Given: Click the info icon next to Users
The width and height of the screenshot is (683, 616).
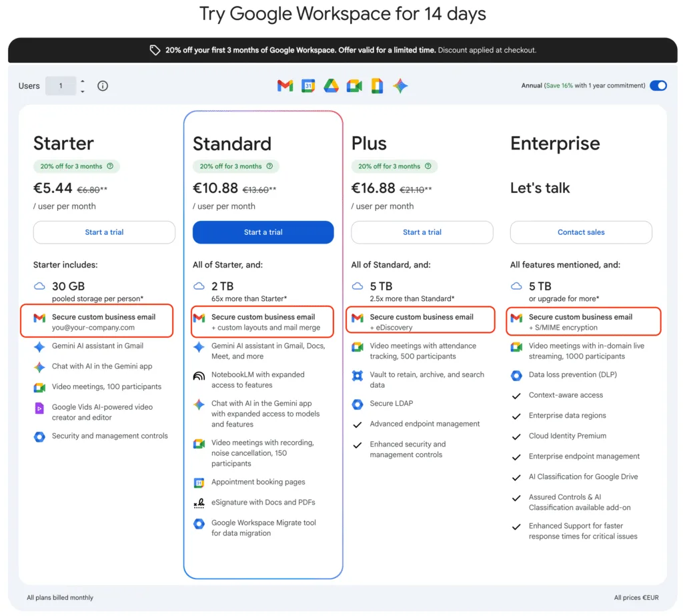Looking at the screenshot, I should (103, 85).
